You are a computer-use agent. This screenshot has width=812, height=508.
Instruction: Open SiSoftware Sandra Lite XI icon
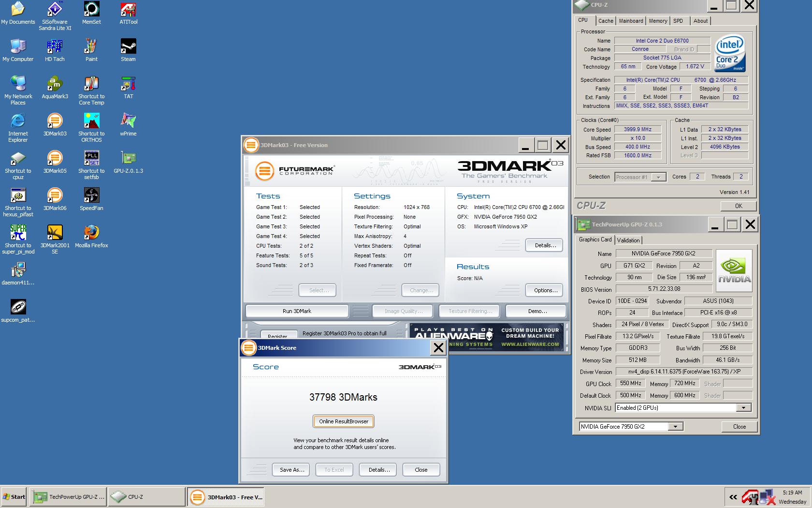coord(55,16)
